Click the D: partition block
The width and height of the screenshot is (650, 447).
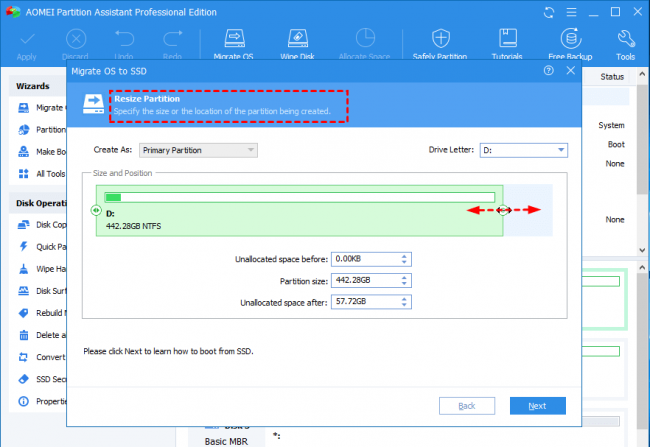coord(299,211)
